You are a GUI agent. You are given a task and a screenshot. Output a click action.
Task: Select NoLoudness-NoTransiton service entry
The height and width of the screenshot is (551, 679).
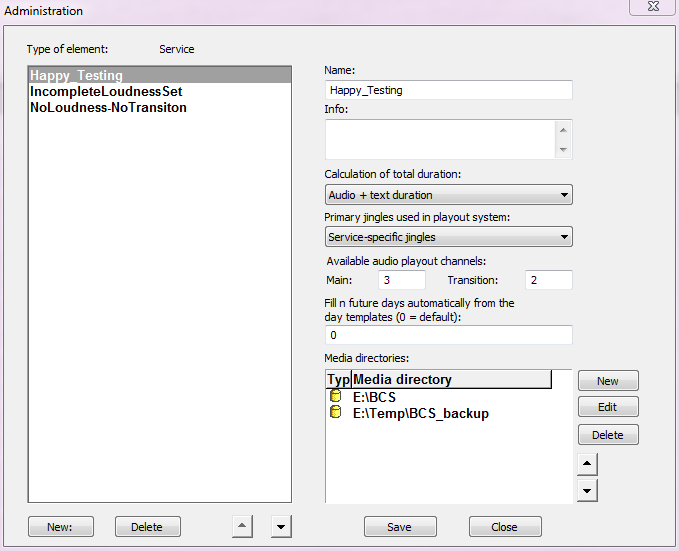108,107
